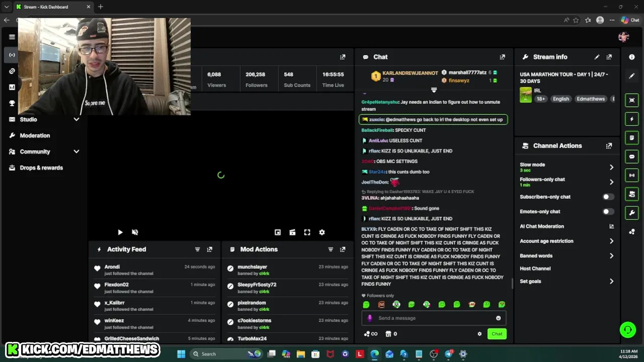Filter the Activity Feed list
This screenshot has height=362, width=644.
[197, 249]
